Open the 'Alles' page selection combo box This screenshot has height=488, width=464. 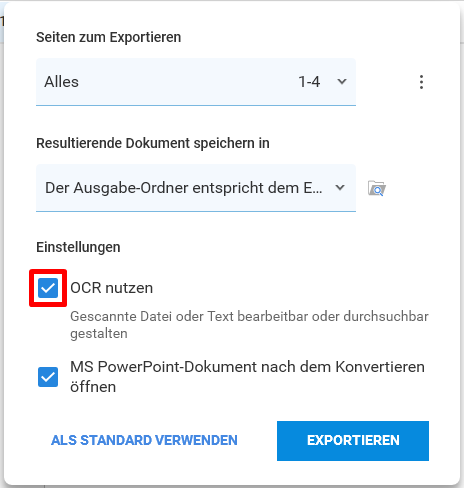pos(196,82)
